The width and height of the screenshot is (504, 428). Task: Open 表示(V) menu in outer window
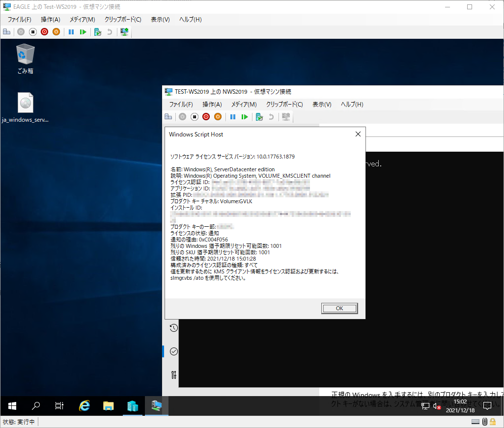coord(161,20)
